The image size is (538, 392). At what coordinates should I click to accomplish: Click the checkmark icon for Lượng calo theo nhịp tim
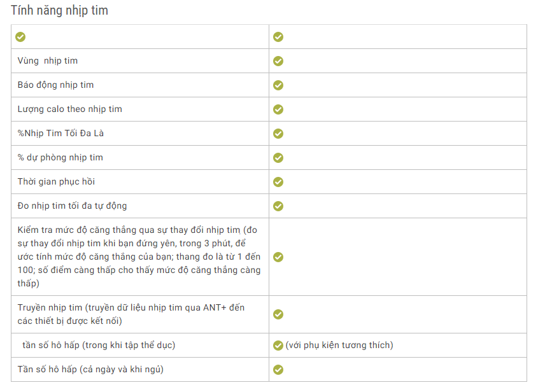click(x=278, y=109)
